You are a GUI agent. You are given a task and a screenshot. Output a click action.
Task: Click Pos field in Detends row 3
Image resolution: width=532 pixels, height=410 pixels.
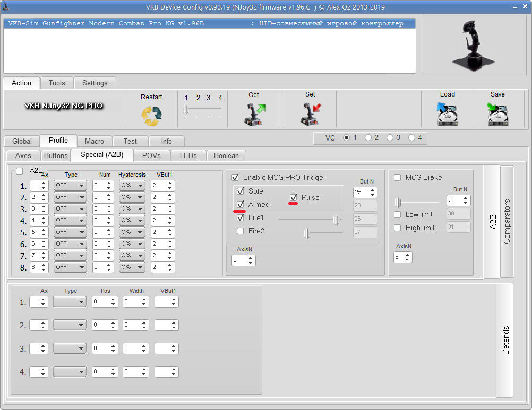(105, 348)
